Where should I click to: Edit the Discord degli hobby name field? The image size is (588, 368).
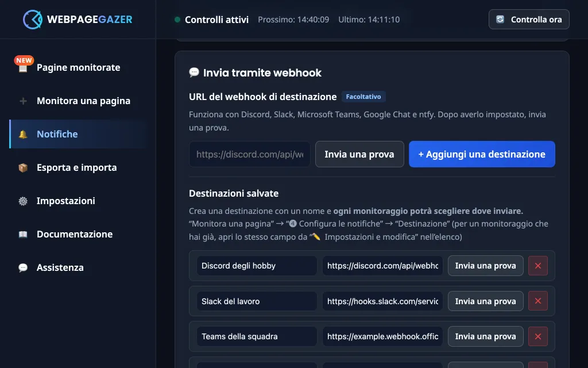click(257, 266)
